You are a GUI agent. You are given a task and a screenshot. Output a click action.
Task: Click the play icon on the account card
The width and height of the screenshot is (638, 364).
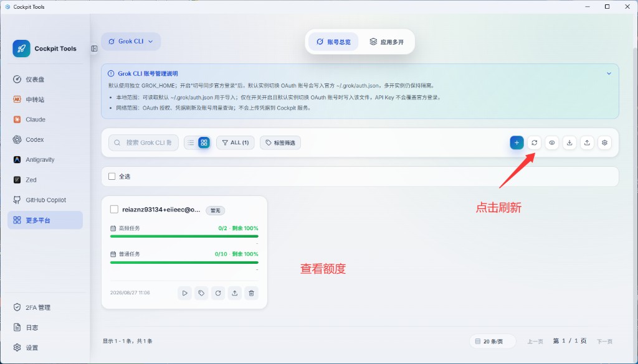click(184, 293)
